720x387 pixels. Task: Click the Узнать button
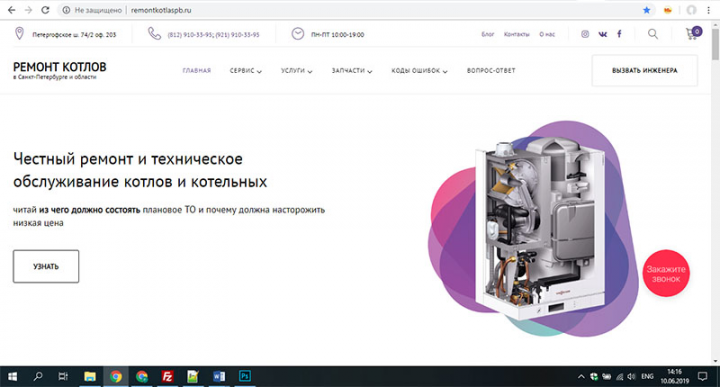click(46, 266)
